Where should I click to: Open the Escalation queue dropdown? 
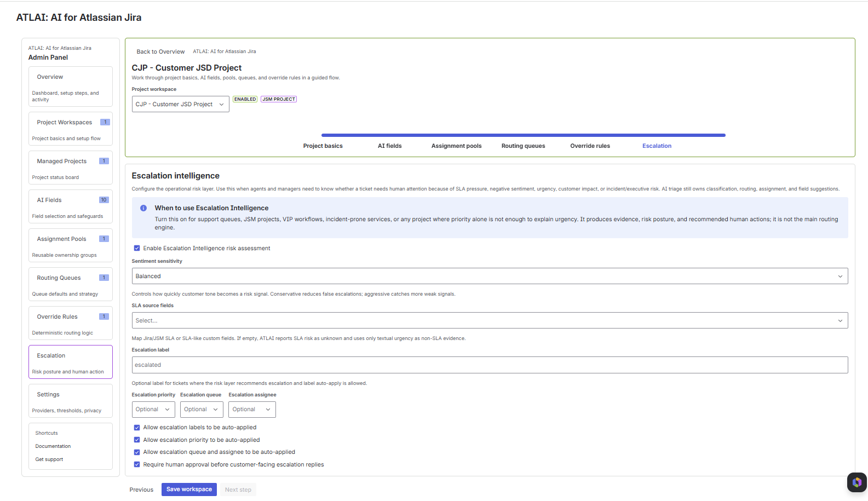202,410
